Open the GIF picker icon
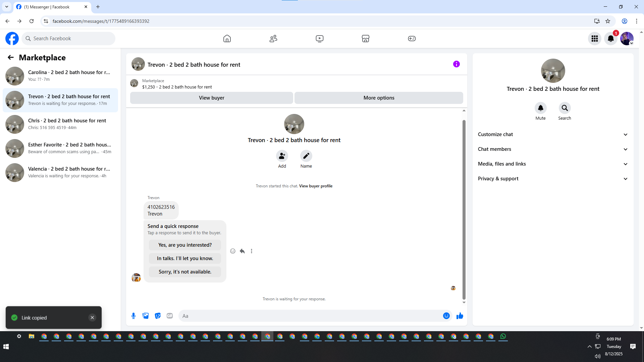644x362 pixels. (x=170, y=316)
